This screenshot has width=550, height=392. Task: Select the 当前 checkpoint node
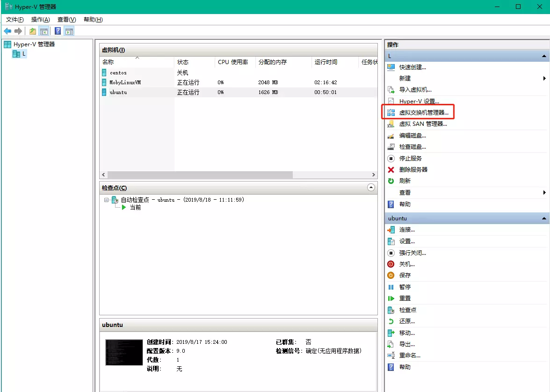click(x=136, y=207)
